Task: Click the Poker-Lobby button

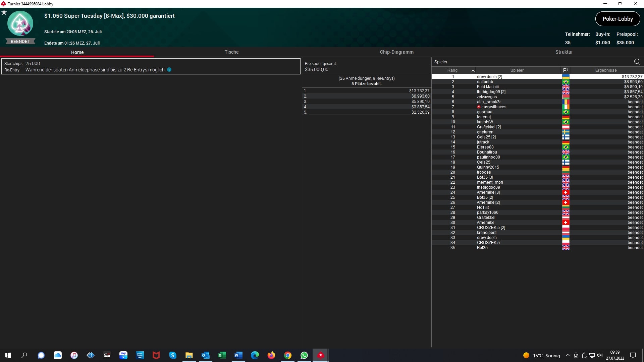Action: click(618, 19)
